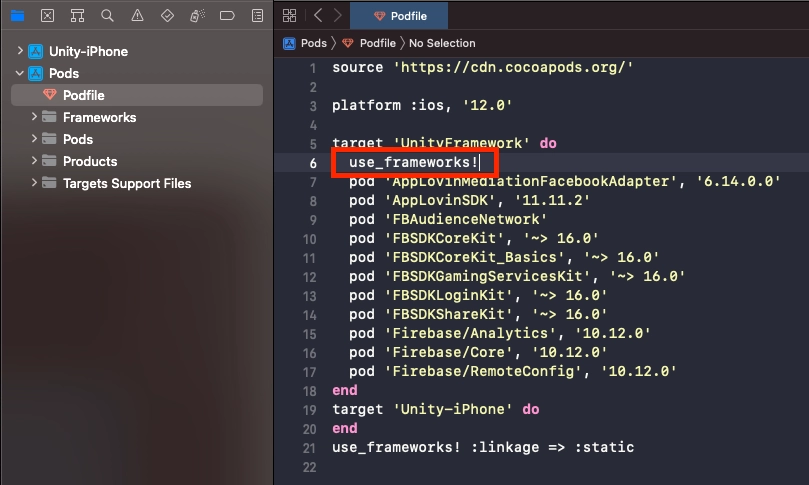Open the Test navigator diamond icon
Image resolution: width=809 pixels, height=485 pixels.
167,15
